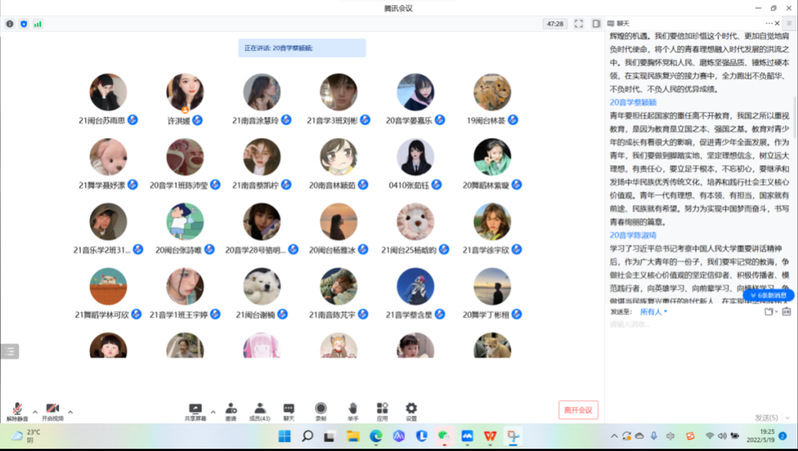798x451 pixels.
Task: Expand video options arrow beside 开启视频
Action: pyautogui.click(x=70, y=411)
